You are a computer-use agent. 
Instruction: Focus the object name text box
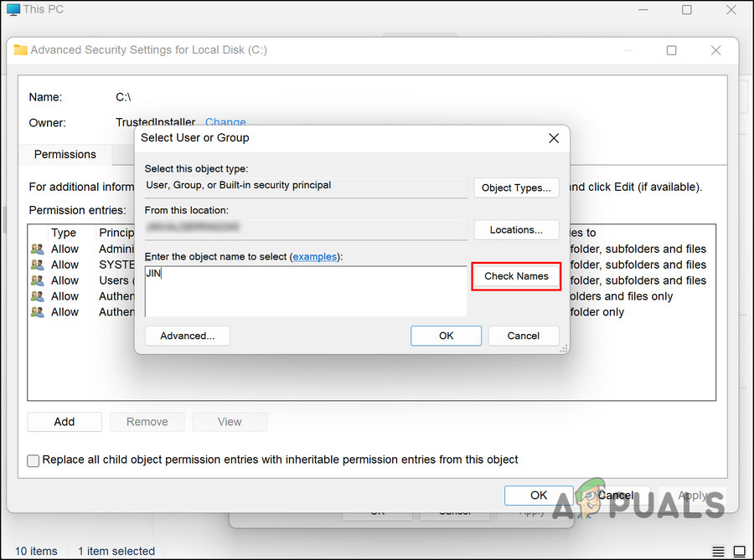pyautogui.click(x=305, y=291)
